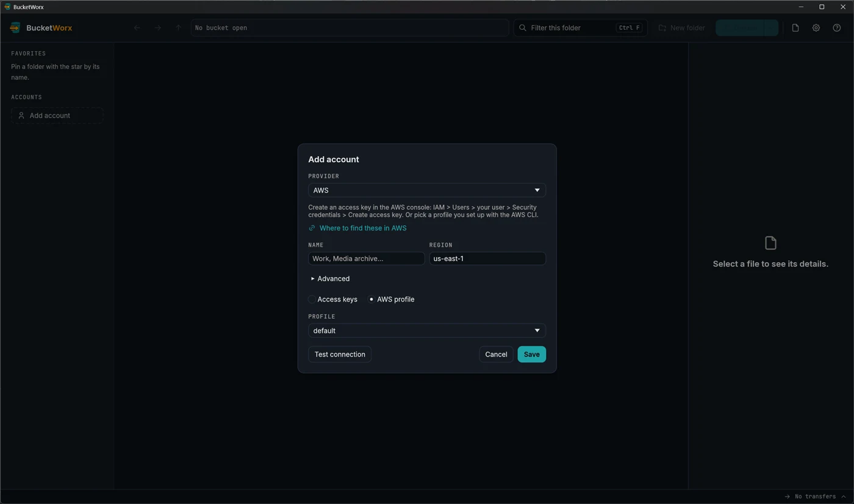Focus the account Name input field

coord(366,258)
